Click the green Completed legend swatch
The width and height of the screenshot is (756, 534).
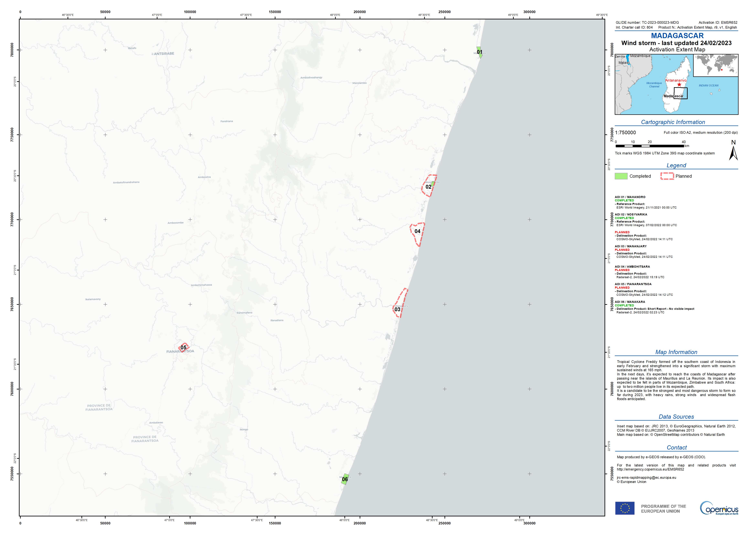click(621, 176)
